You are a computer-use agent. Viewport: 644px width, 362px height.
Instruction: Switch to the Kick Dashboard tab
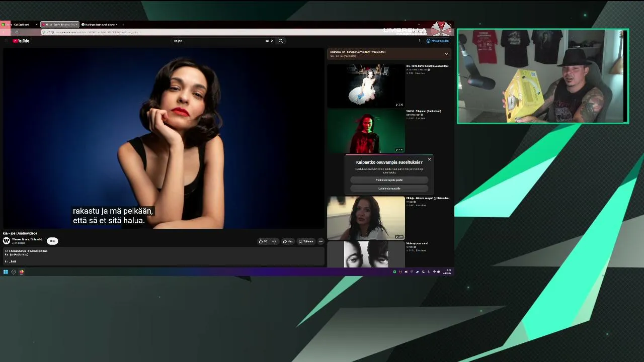tap(19, 24)
